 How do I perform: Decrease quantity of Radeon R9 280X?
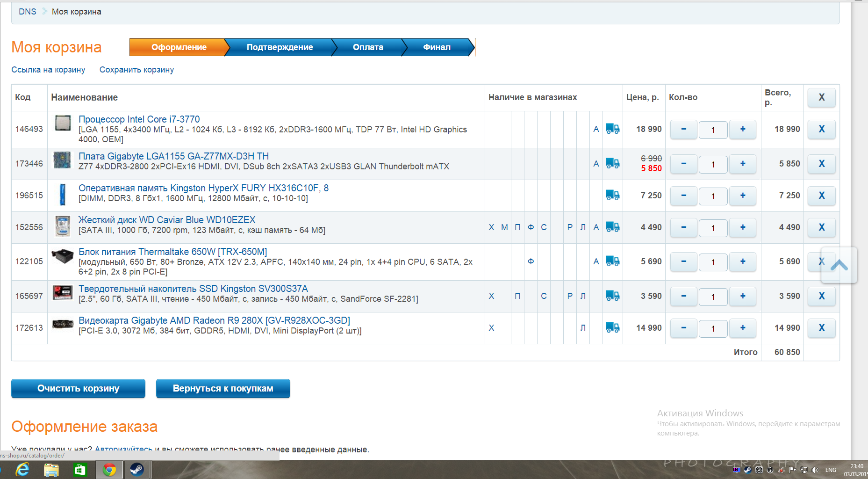[684, 328]
